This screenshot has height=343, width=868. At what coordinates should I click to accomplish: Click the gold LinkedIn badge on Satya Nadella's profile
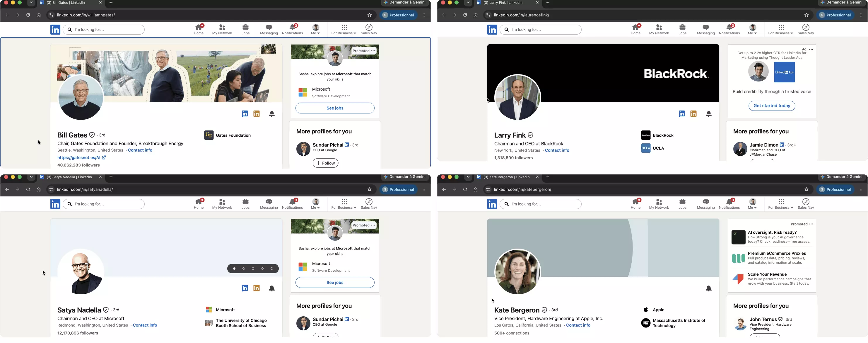pos(257,288)
